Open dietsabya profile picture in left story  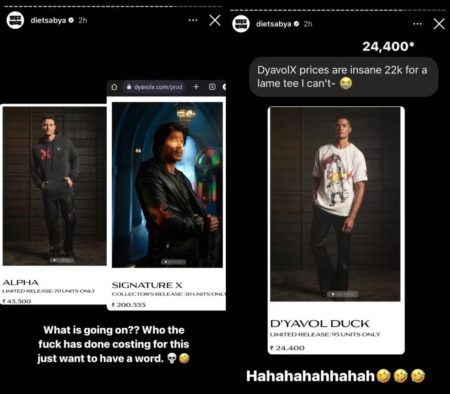coord(15,20)
